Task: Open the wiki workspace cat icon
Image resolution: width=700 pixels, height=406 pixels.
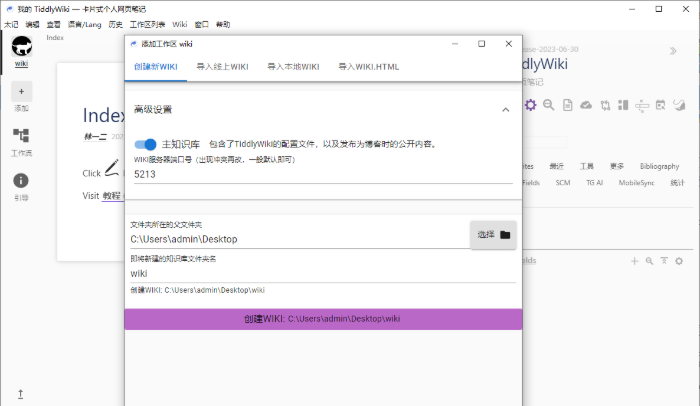Action: (21, 46)
